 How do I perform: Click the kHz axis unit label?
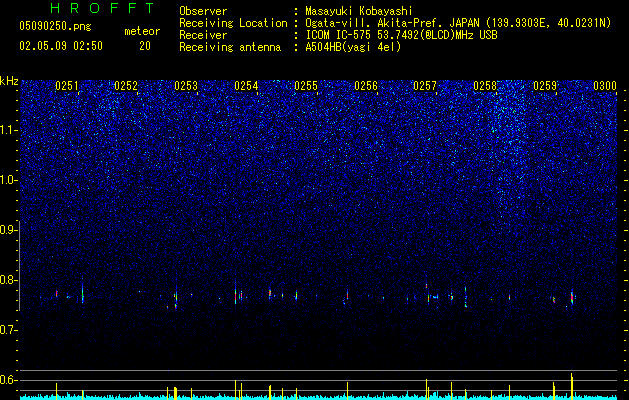[x=9, y=81]
